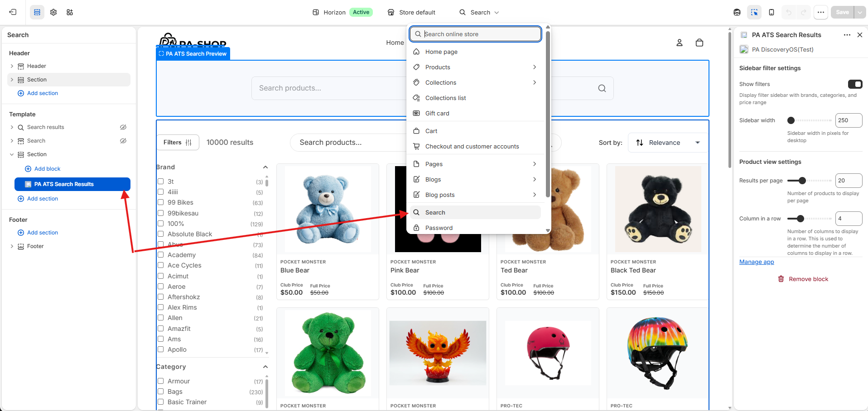
Task: Collapse the Category filter group
Action: (265, 367)
